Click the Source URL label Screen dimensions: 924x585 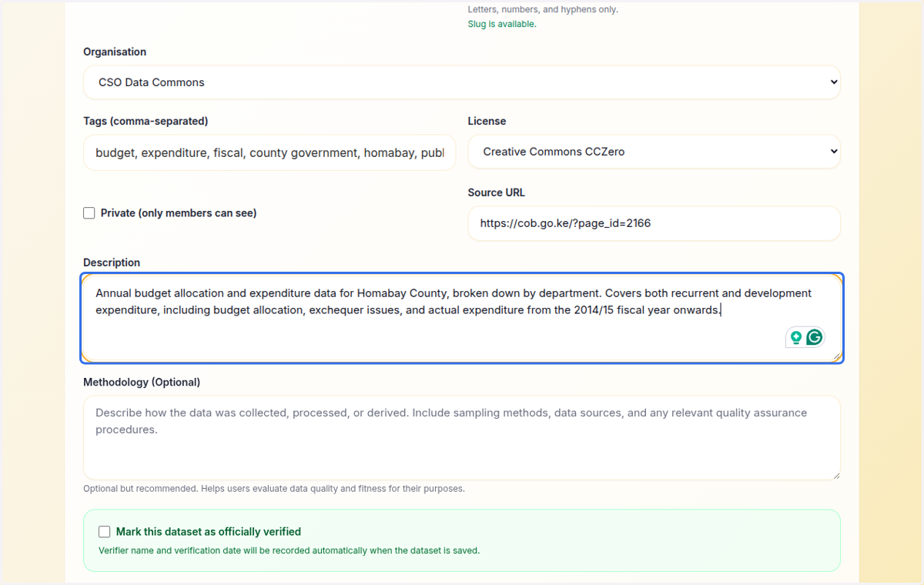coord(497,192)
